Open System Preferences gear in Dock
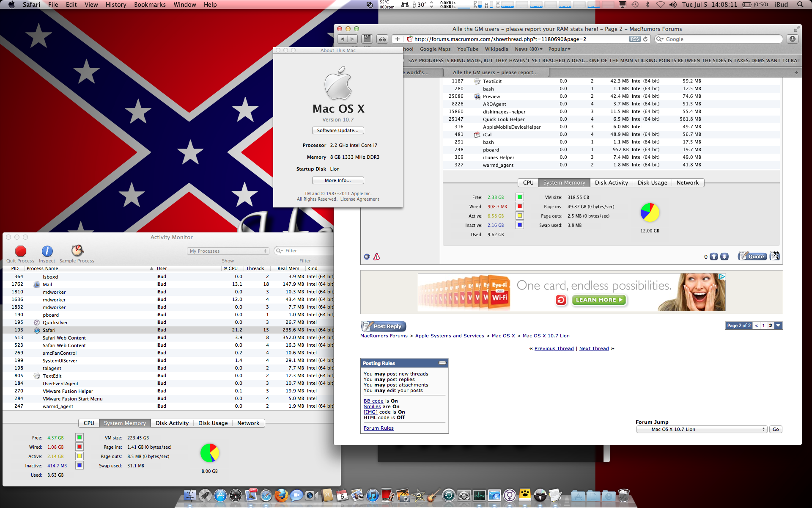Screen dimensions: 812x508 pyautogui.click(x=464, y=495)
